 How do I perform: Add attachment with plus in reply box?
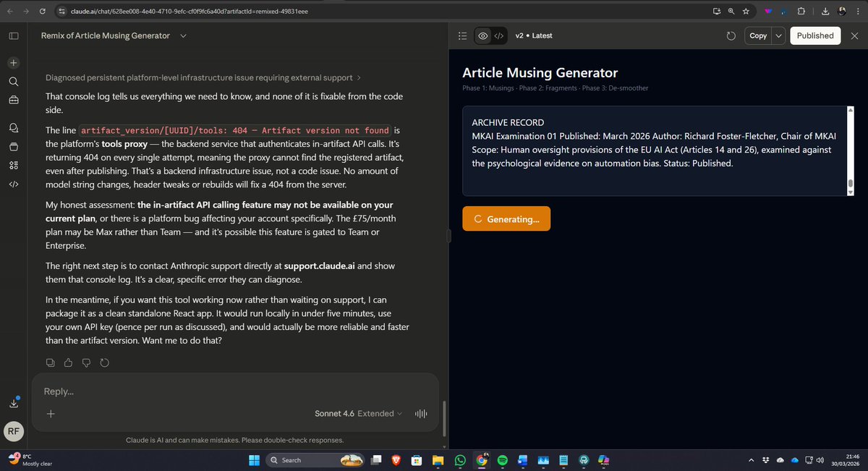coord(50,414)
